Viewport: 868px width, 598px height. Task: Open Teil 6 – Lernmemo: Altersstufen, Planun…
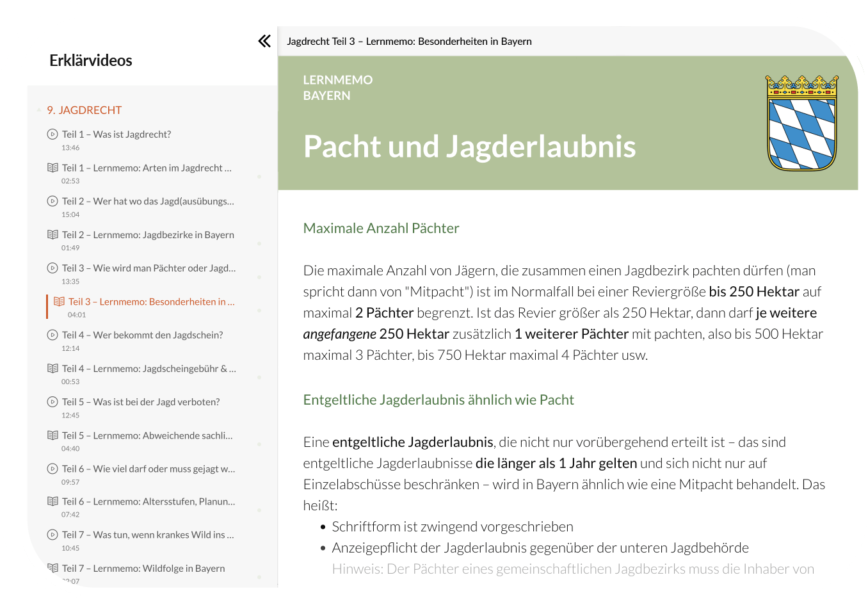point(149,501)
